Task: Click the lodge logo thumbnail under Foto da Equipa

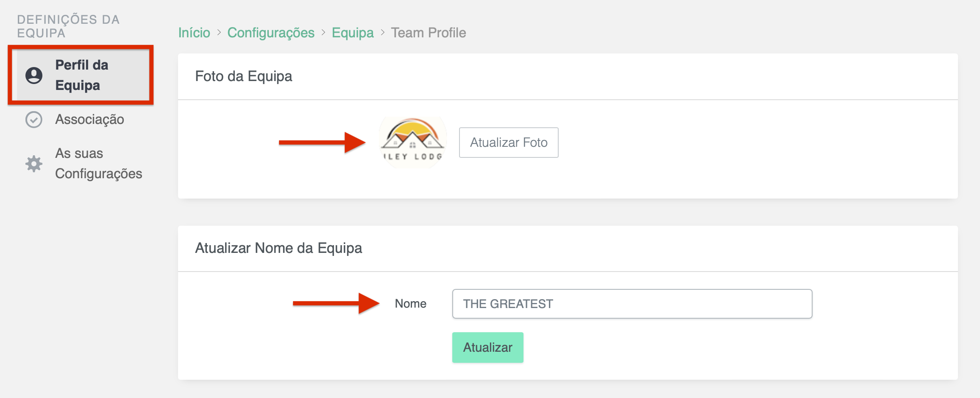Action: pos(412,143)
